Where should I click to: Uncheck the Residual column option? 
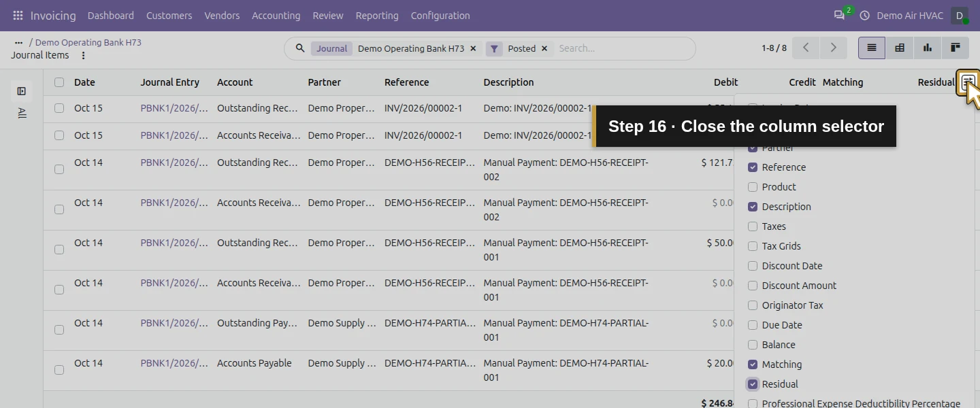tap(753, 384)
